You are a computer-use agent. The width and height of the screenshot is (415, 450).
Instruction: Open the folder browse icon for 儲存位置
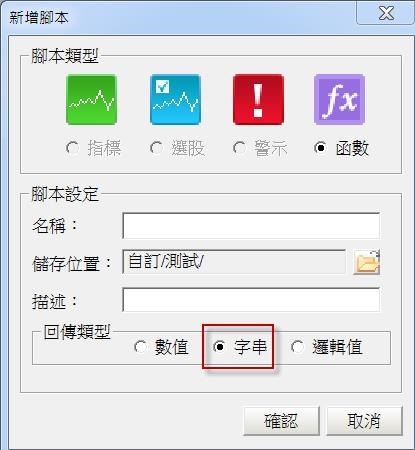point(367,262)
